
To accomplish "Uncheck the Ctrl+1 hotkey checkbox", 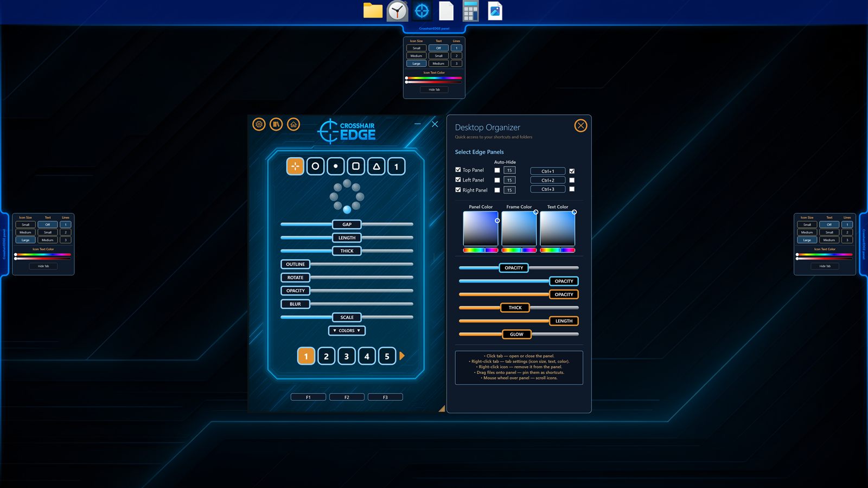I will [x=572, y=171].
